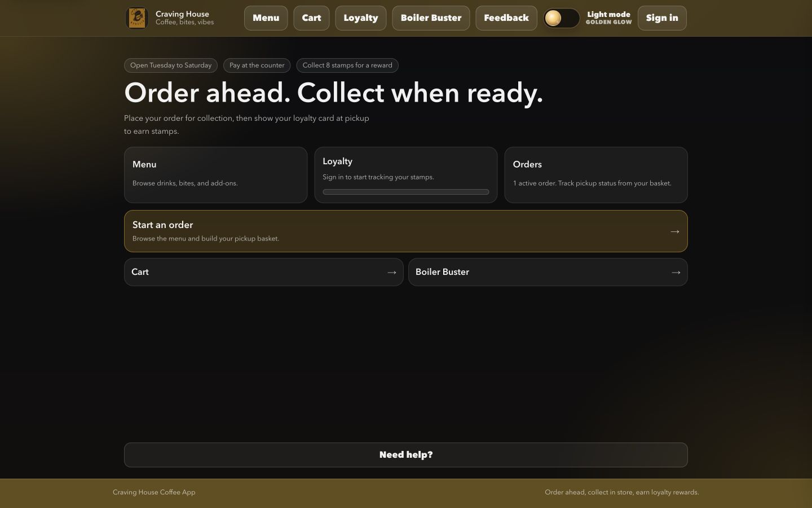Click the Need help? button
The image size is (812, 508).
[x=406, y=455]
